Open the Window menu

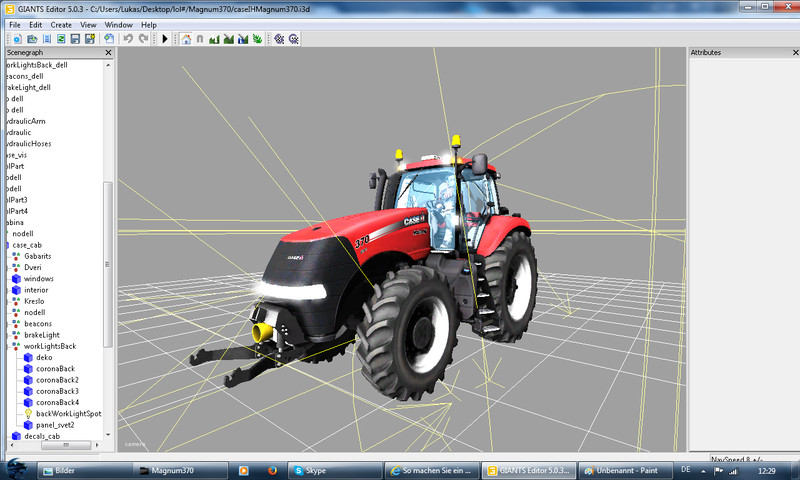(118, 24)
